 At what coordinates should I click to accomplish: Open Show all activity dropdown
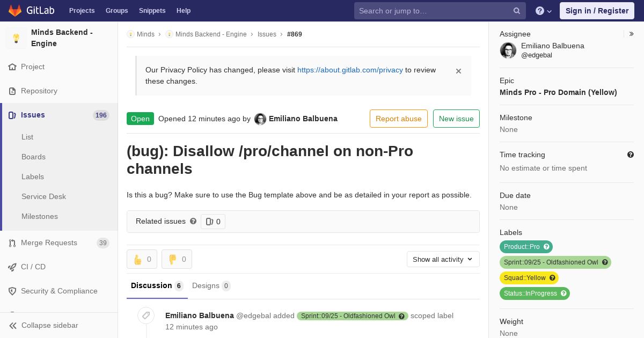[443, 259]
